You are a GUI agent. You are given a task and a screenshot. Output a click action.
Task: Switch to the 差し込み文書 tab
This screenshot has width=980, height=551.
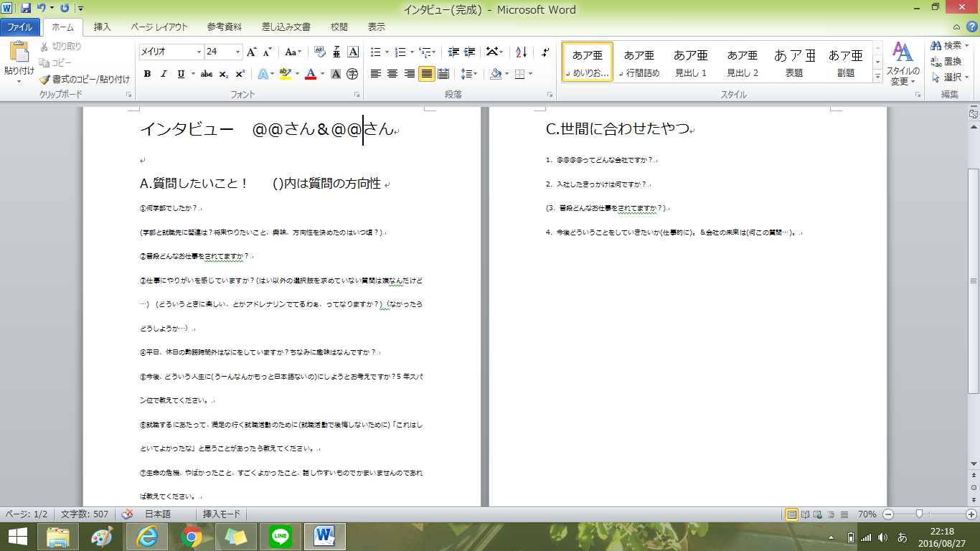pyautogui.click(x=286, y=27)
